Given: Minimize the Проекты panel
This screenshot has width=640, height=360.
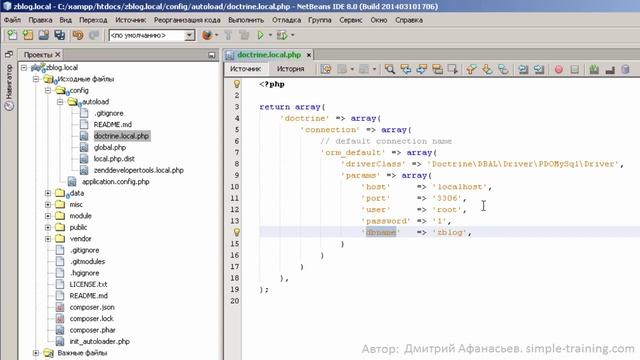Looking at the screenshot, I should pyautogui.click(x=211, y=54).
